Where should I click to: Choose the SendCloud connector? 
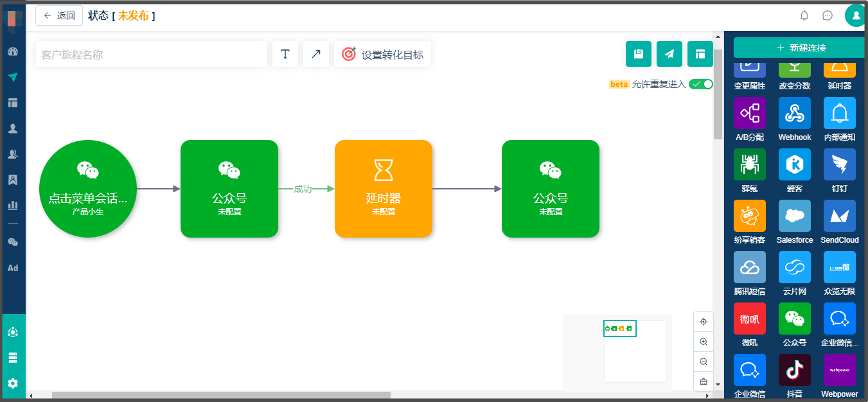pos(840,222)
